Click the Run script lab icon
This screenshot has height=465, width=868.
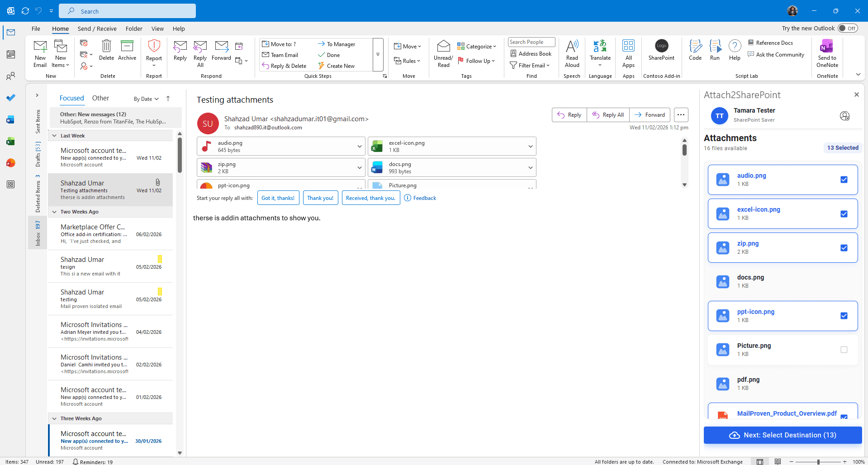715,46
